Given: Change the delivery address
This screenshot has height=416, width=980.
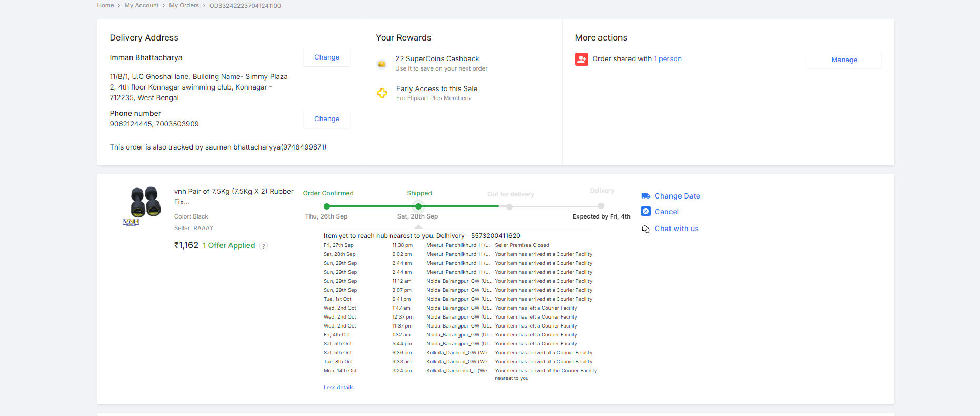Looking at the screenshot, I should tap(327, 57).
